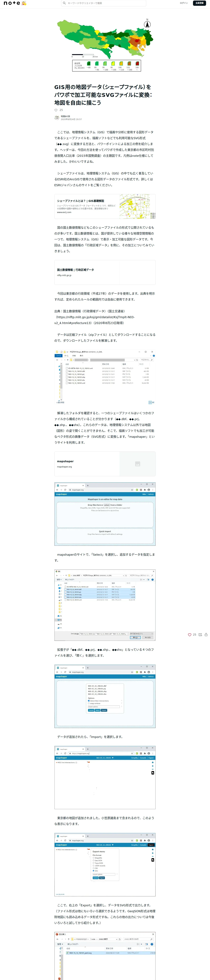Open the Tokyo population ratio header map

105,45
